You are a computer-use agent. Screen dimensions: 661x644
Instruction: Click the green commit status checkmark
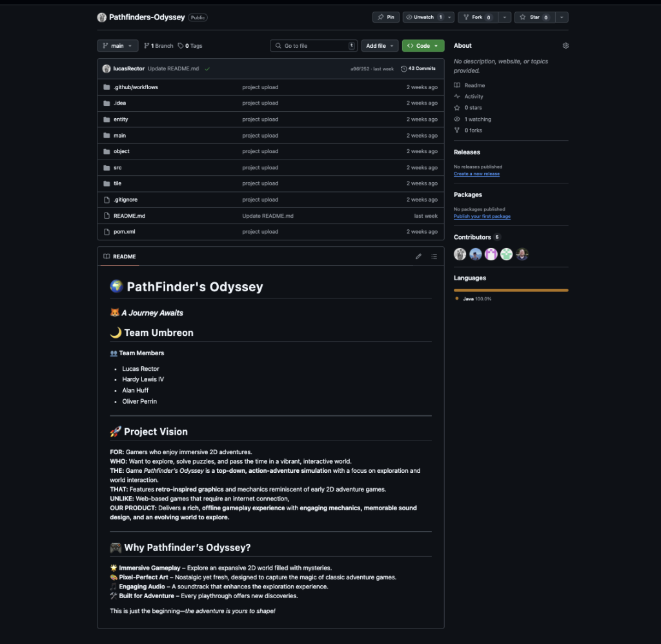pyautogui.click(x=207, y=68)
